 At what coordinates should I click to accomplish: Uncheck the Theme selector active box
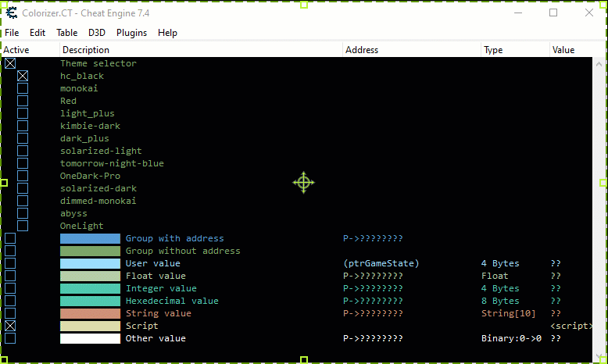[x=10, y=63]
